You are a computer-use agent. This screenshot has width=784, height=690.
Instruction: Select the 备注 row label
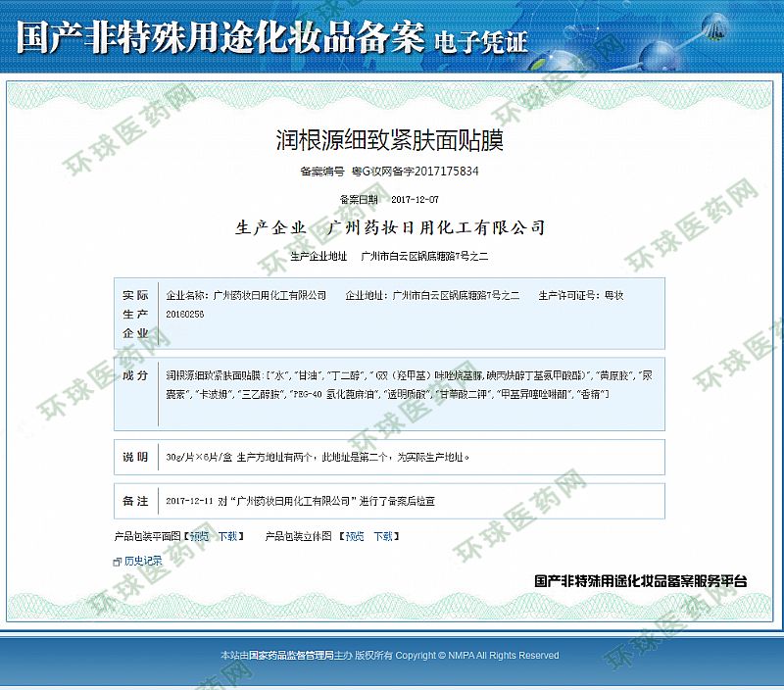[135, 500]
